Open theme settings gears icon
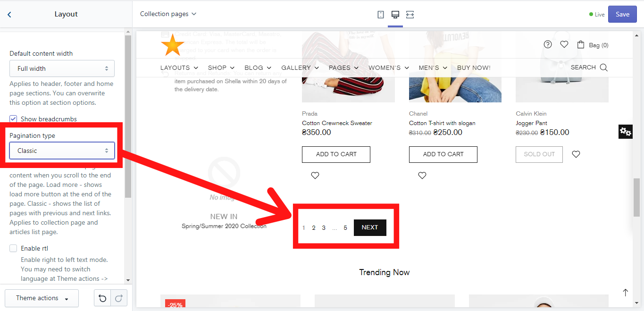 (625, 132)
